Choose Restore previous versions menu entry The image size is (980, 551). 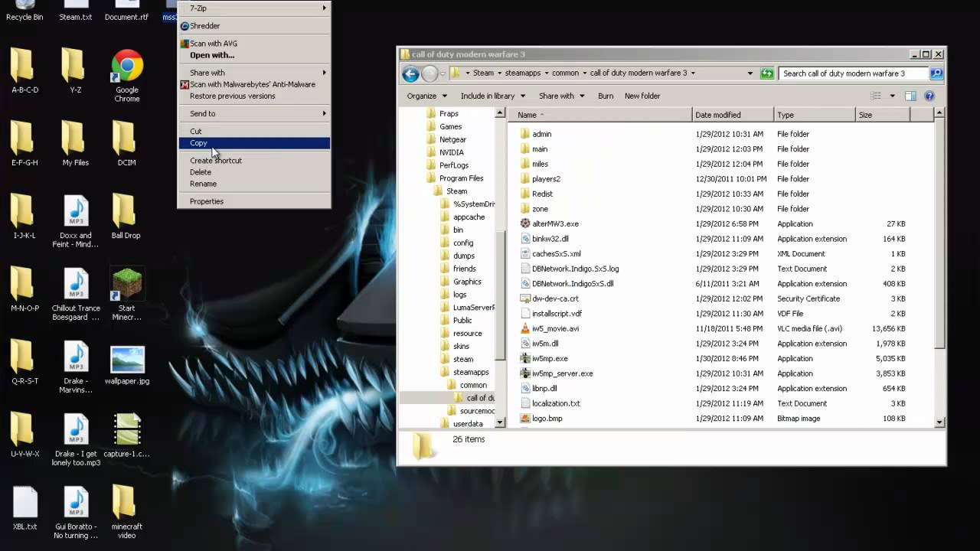coord(254,96)
